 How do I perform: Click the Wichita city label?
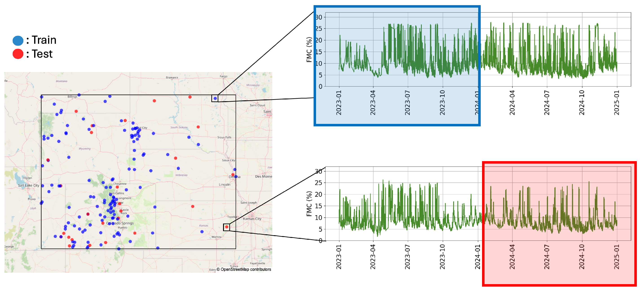(x=216, y=237)
